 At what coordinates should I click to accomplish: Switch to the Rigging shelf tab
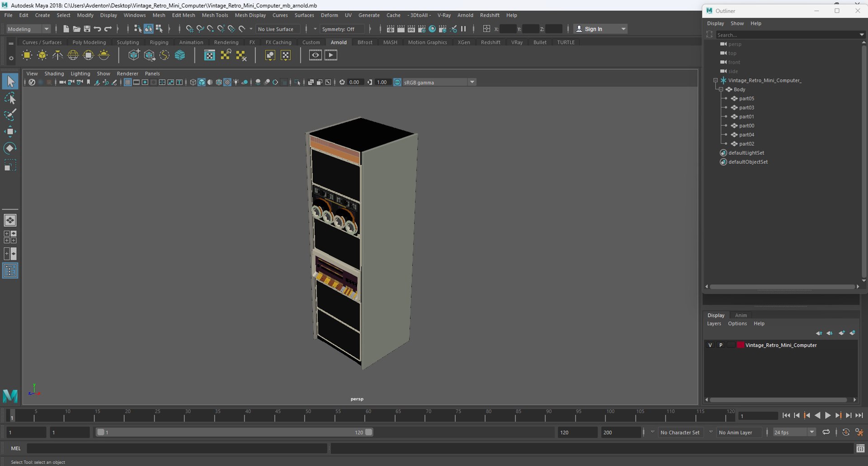pyautogui.click(x=159, y=43)
